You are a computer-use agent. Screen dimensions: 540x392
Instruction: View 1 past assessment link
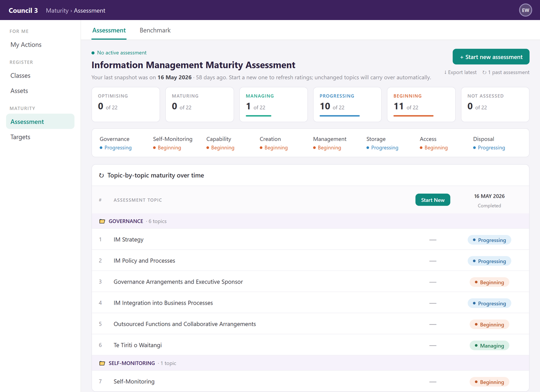pyautogui.click(x=506, y=73)
